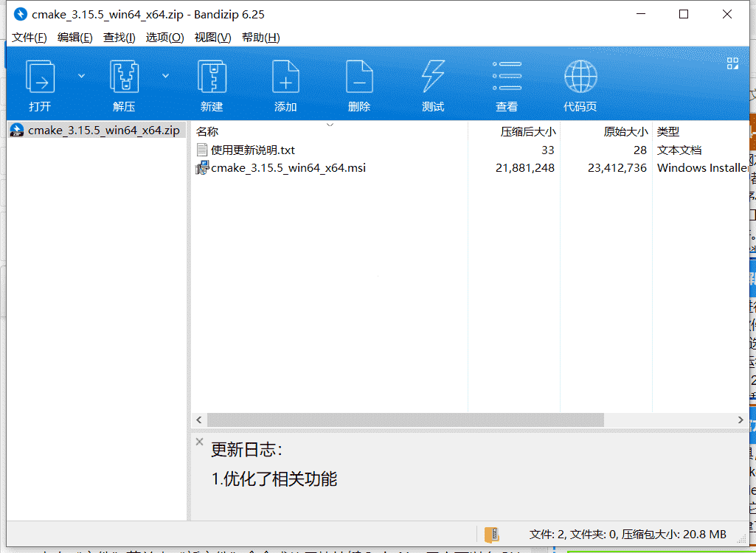Click the status bar file count text
This screenshot has height=553, width=756.
(x=628, y=534)
